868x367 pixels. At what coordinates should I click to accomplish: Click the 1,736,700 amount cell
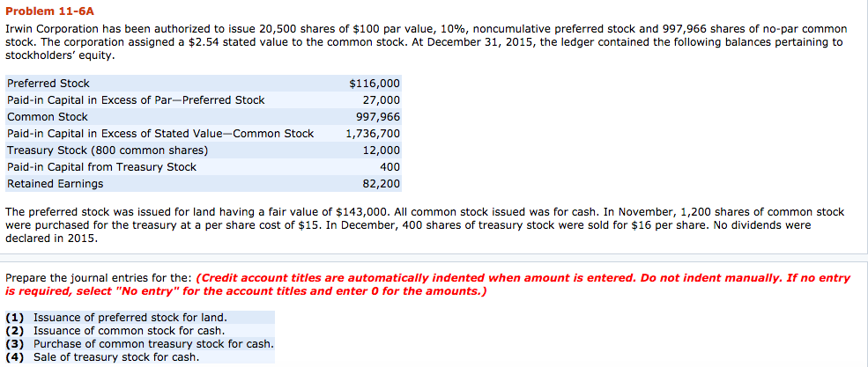click(x=373, y=133)
